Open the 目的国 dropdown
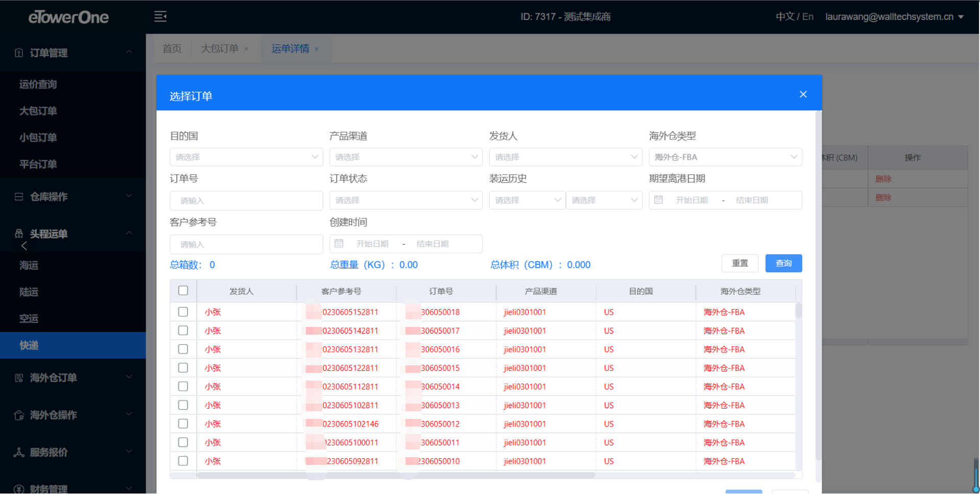Viewport: 980px width, 494px height. pyautogui.click(x=246, y=157)
